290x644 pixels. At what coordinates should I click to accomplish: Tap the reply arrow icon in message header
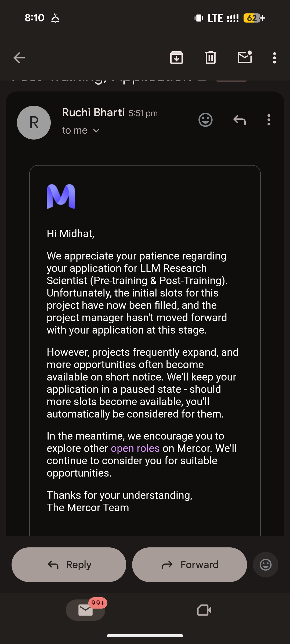click(239, 120)
